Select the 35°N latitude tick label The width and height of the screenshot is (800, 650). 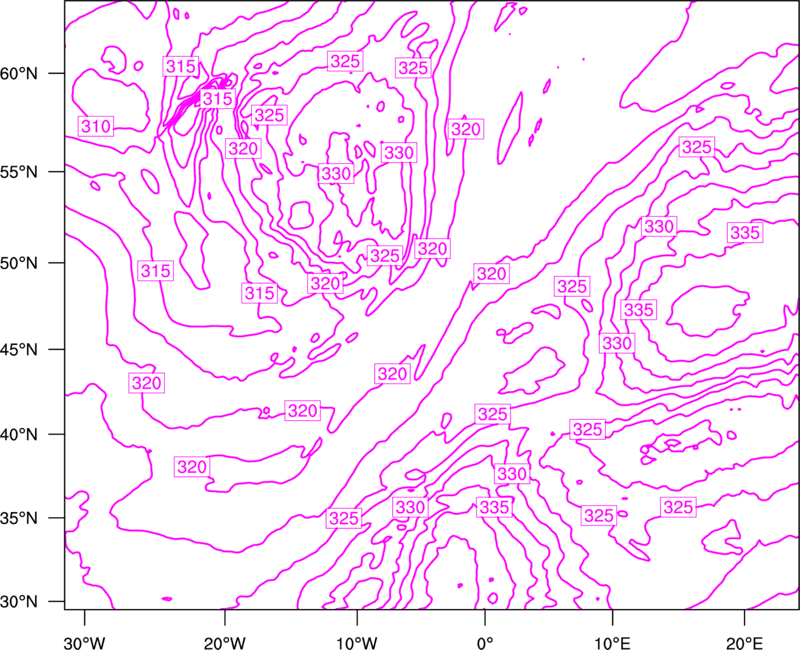coord(19,518)
